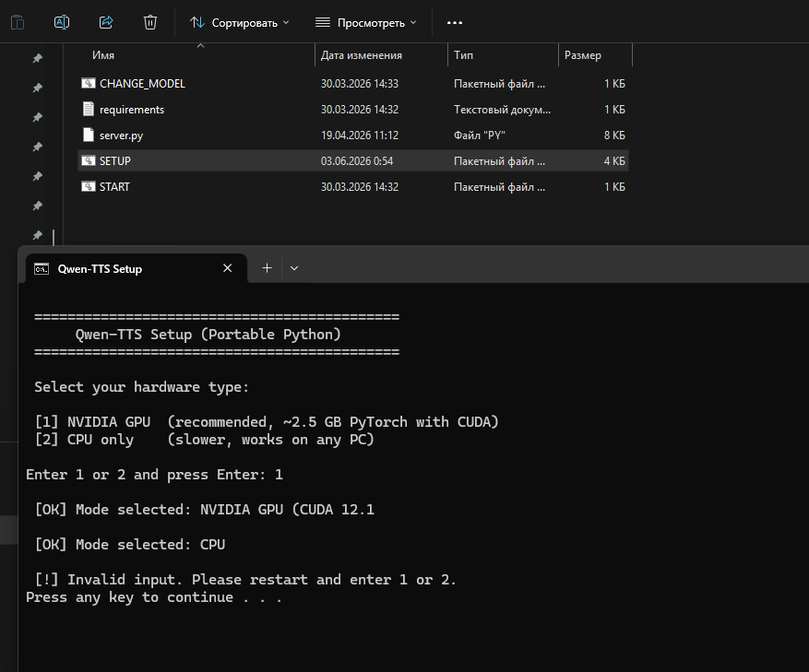Click the Файл "PY" type cell
Screen dimensions: 809x672
click(x=480, y=136)
